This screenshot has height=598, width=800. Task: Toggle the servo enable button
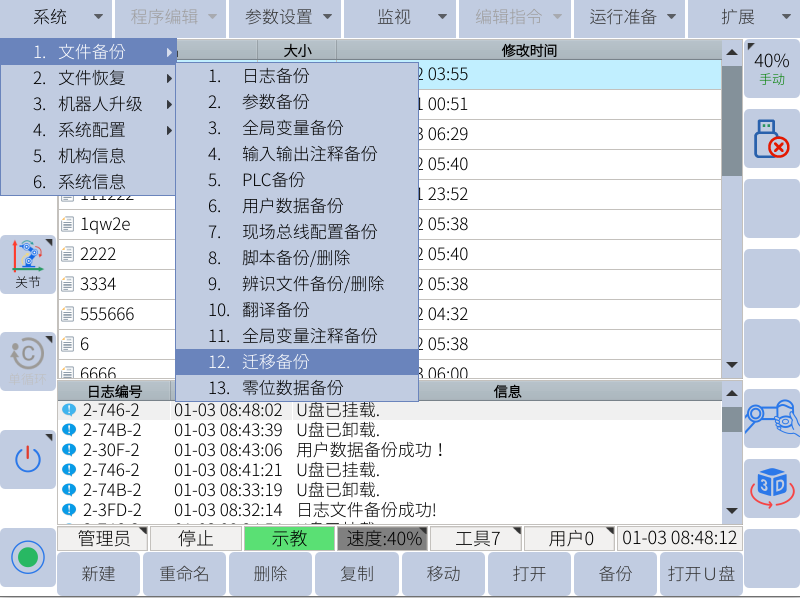[x=28, y=557]
